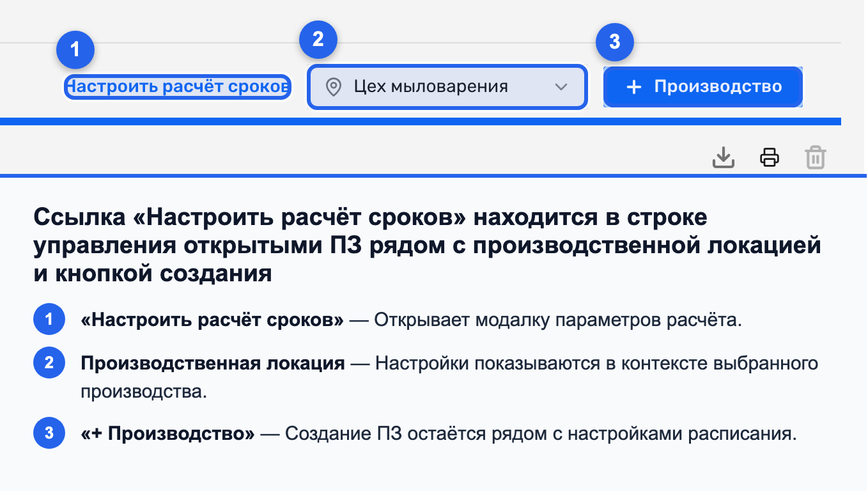Open the «Настроить расчёт сроков» link
Image resolution: width=868 pixels, height=491 pixels.
[x=178, y=87]
